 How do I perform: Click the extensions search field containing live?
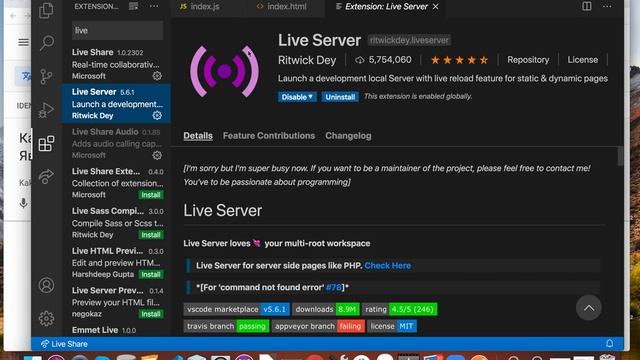click(118, 30)
